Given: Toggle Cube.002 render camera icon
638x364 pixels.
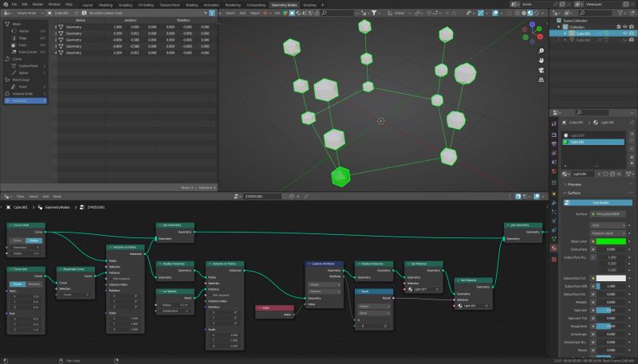Looking at the screenshot, I should 632,40.
